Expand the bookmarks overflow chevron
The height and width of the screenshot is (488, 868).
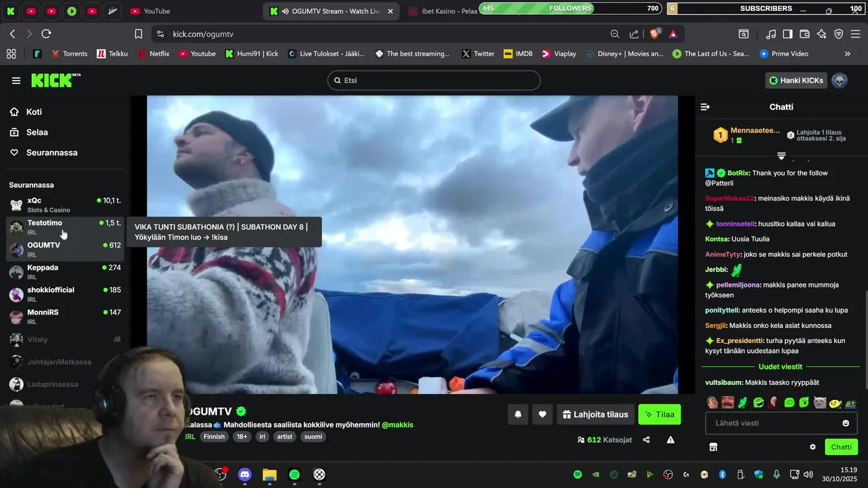[847, 54]
